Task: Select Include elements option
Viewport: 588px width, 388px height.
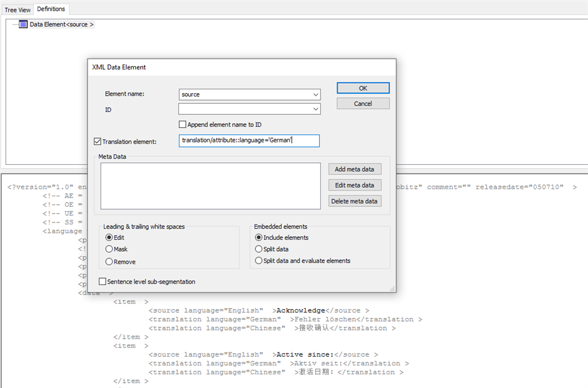Action: click(x=258, y=237)
